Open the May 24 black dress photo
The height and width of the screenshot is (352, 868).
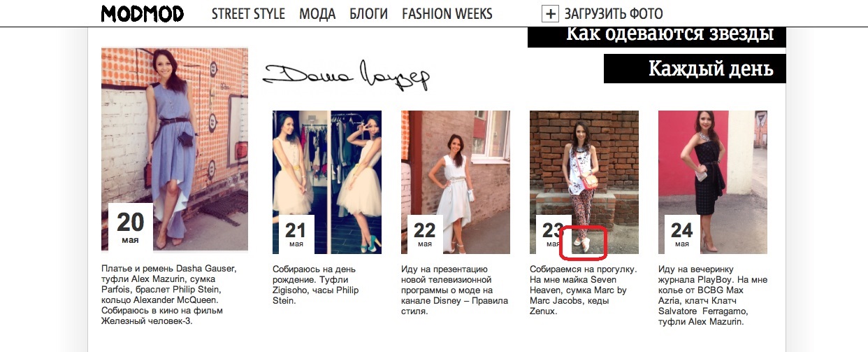click(x=713, y=182)
